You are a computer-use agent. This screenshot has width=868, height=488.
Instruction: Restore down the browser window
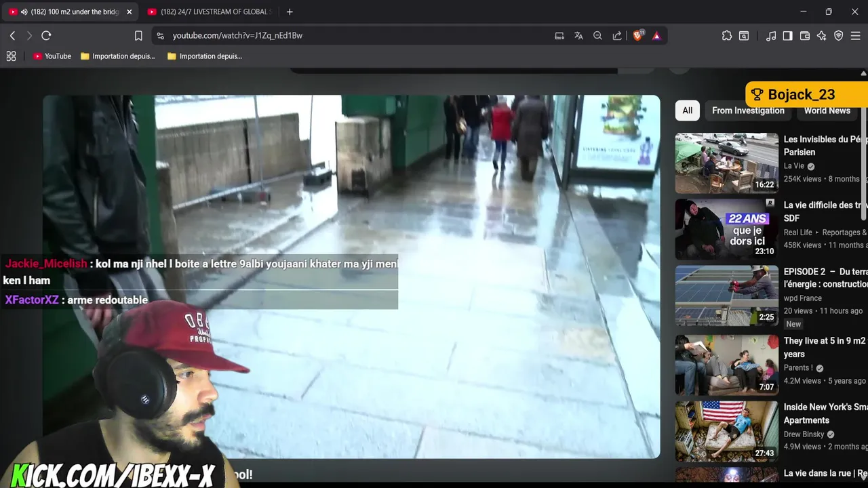pyautogui.click(x=829, y=12)
